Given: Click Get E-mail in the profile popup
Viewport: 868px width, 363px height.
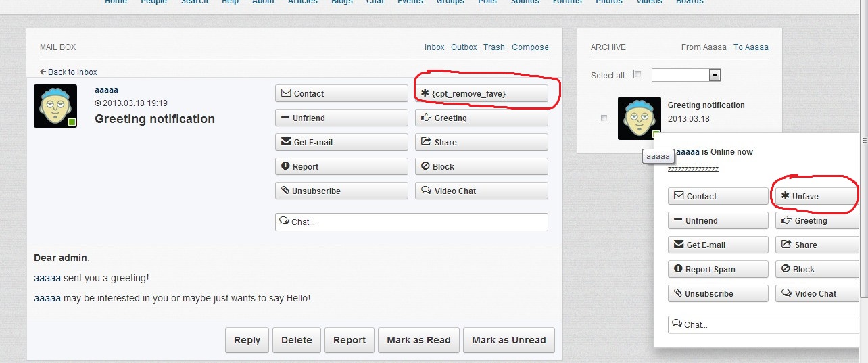Looking at the screenshot, I should (x=718, y=245).
